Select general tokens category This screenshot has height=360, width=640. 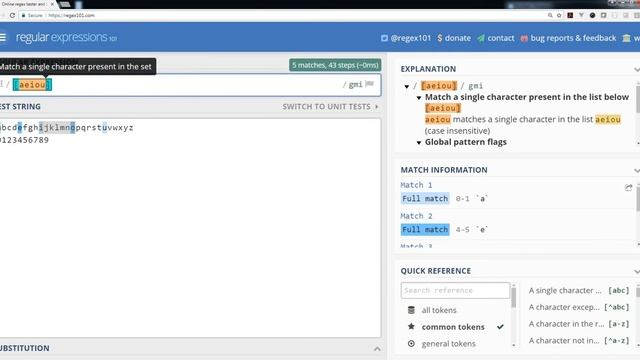tap(449, 344)
